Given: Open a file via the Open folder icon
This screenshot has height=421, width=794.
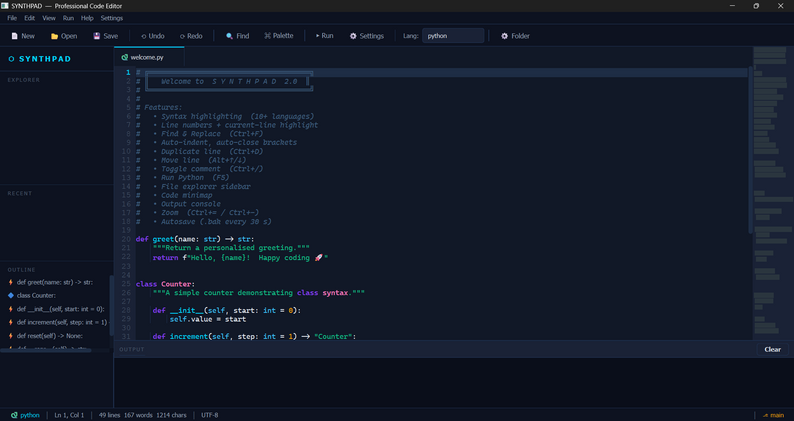Looking at the screenshot, I should (64, 36).
